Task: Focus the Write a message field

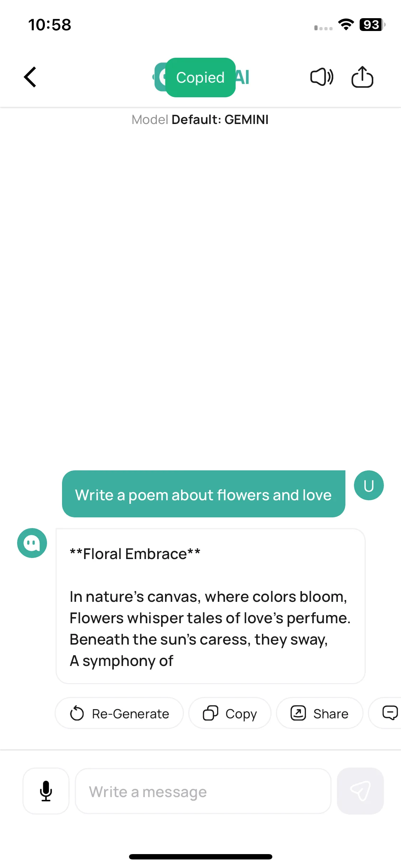Action: point(203,791)
